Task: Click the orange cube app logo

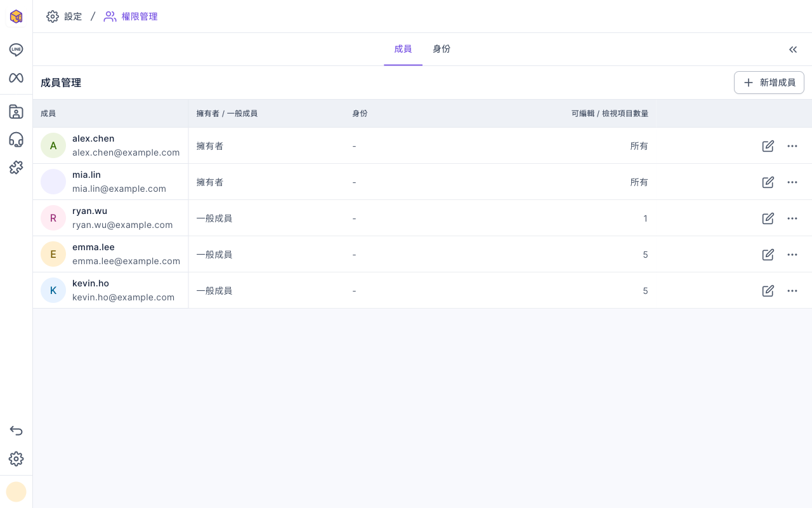Action: (16, 17)
